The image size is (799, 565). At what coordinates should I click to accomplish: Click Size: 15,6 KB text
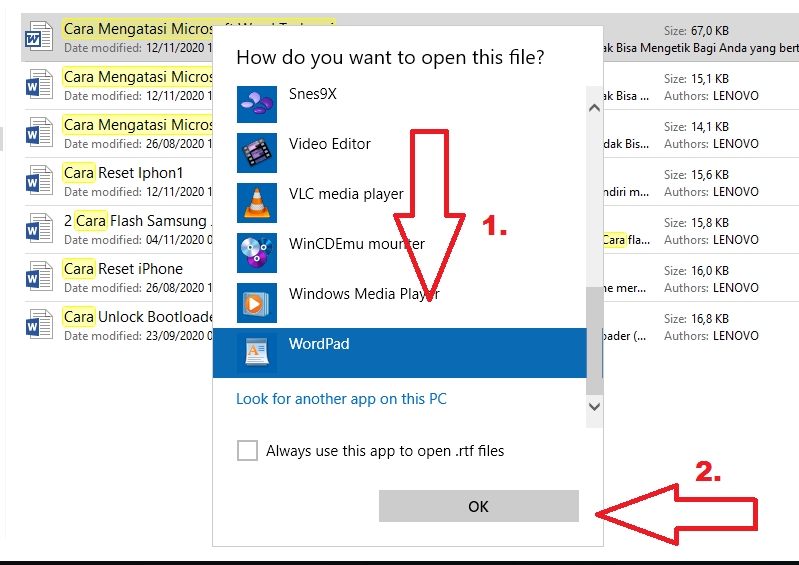coord(696,175)
